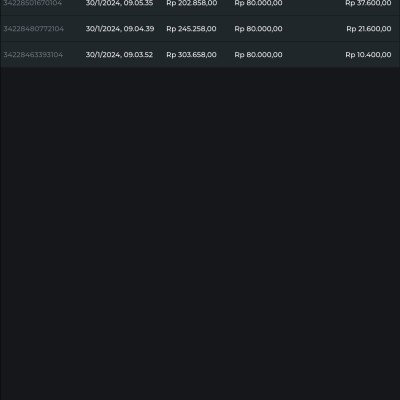Screen dimensions: 400x400
Task: Select the Rp 37.600,00 value
Action: tap(368, 3)
